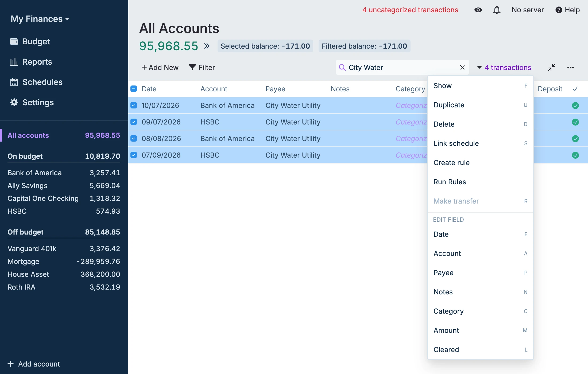The height and width of the screenshot is (374, 588).
Task: Open Ally Savings account in sidebar
Action: pyautogui.click(x=64, y=186)
